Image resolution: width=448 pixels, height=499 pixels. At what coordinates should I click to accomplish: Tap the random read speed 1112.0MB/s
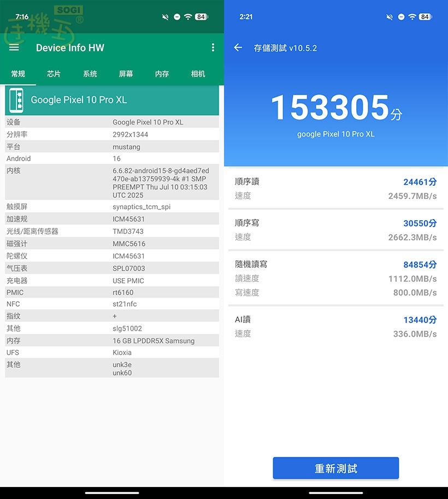pos(412,279)
